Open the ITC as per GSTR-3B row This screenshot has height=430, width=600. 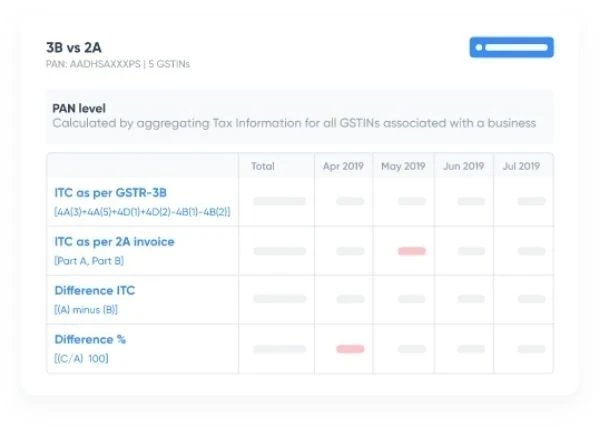click(112, 192)
